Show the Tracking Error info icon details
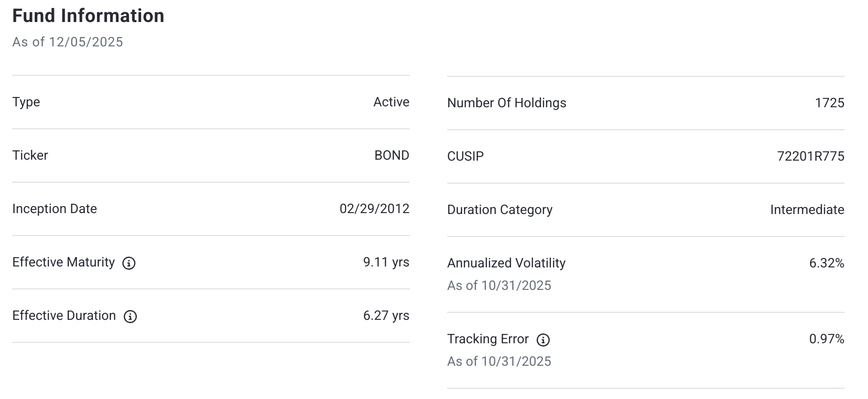The image size is (868, 399). point(543,340)
